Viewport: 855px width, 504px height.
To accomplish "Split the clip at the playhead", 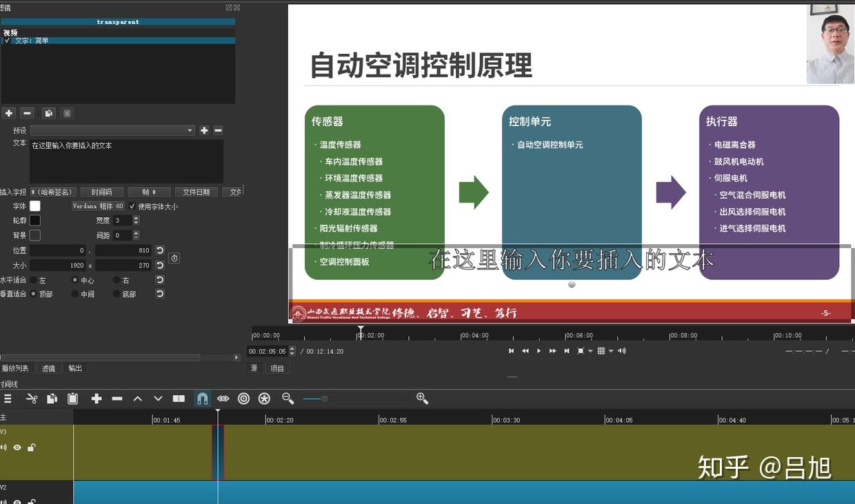I will [179, 399].
